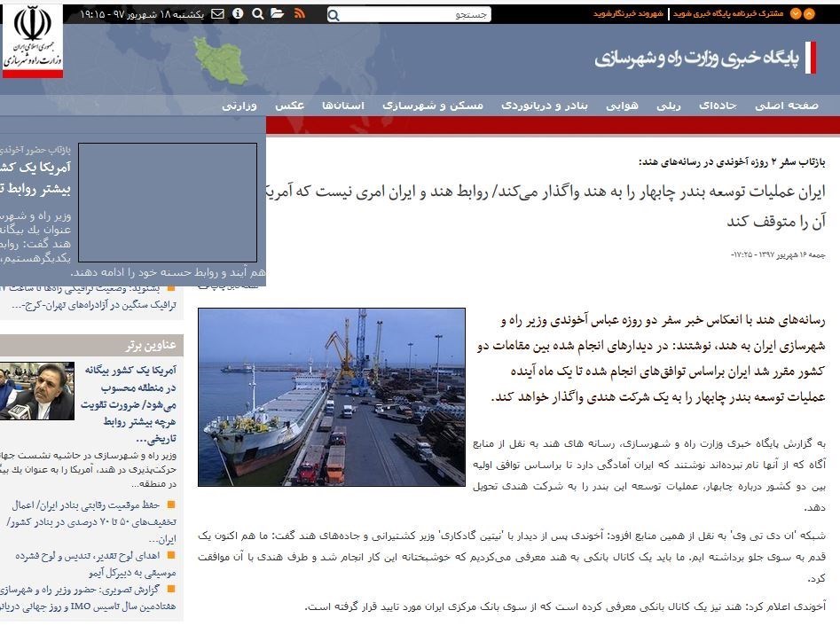
Task: Open the folder archive icon
Action: click(278, 14)
